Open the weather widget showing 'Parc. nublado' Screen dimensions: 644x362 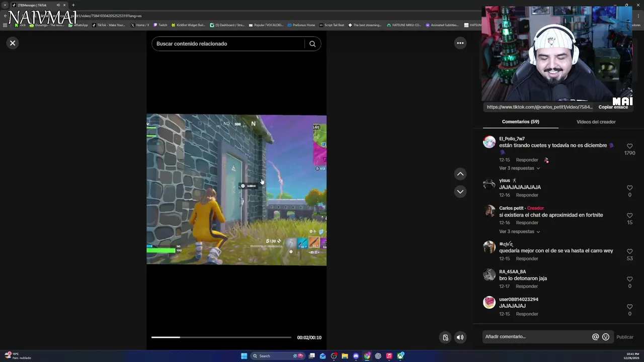(18, 356)
